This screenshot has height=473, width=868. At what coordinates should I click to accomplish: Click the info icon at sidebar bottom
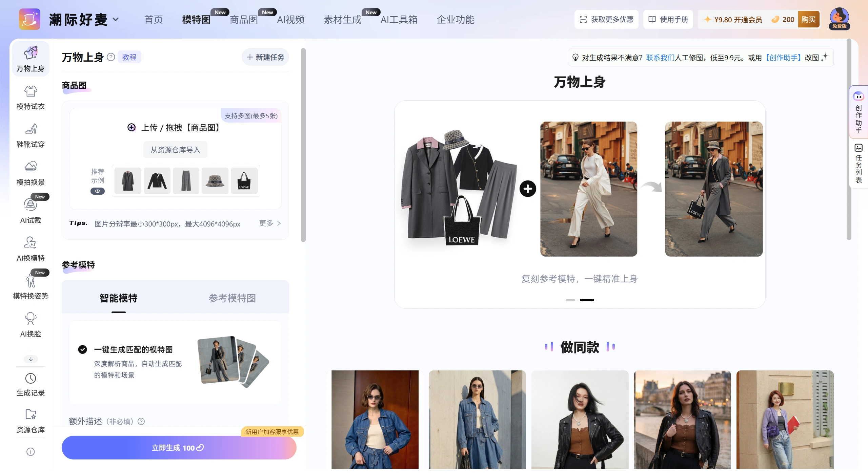point(31,452)
